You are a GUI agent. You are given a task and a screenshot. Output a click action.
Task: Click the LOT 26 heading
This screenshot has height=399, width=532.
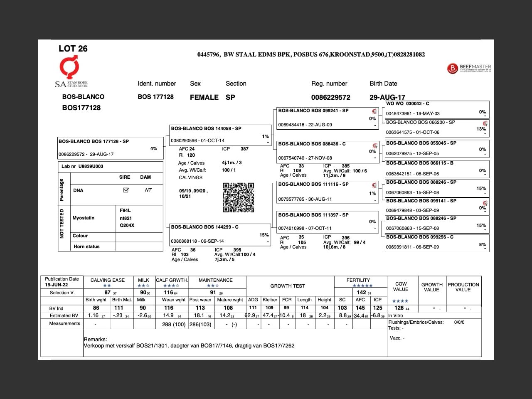tap(73, 49)
